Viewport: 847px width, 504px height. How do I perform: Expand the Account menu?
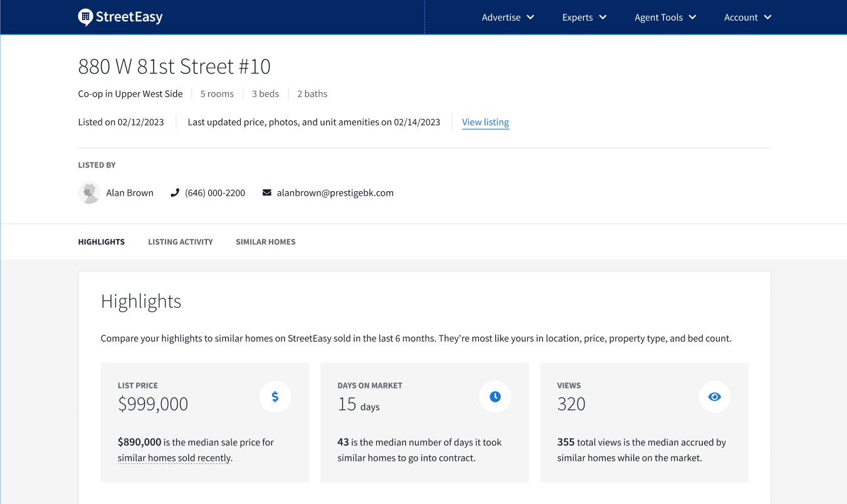pos(747,18)
